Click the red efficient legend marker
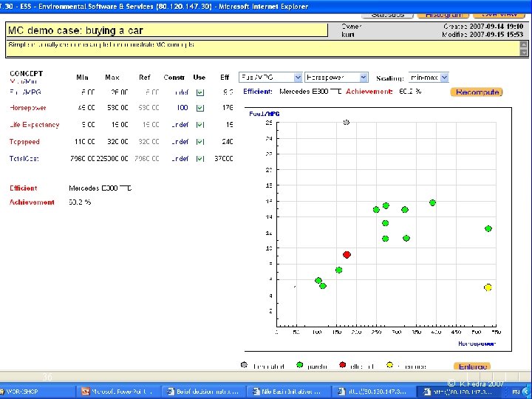 tap(342, 365)
